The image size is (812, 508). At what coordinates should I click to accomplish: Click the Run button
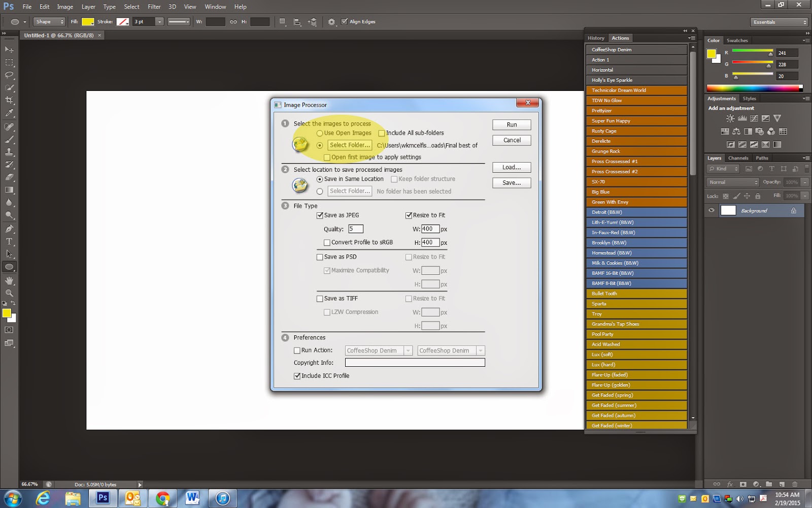tap(512, 125)
